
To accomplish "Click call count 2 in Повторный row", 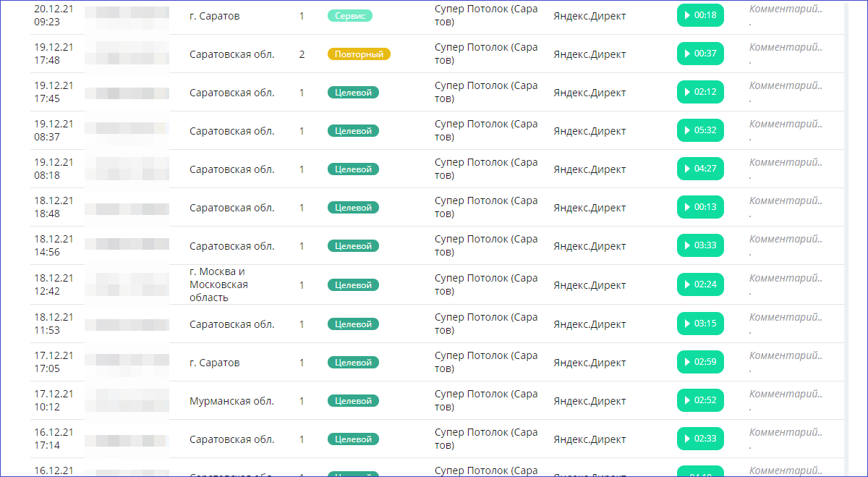I will pyautogui.click(x=302, y=54).
